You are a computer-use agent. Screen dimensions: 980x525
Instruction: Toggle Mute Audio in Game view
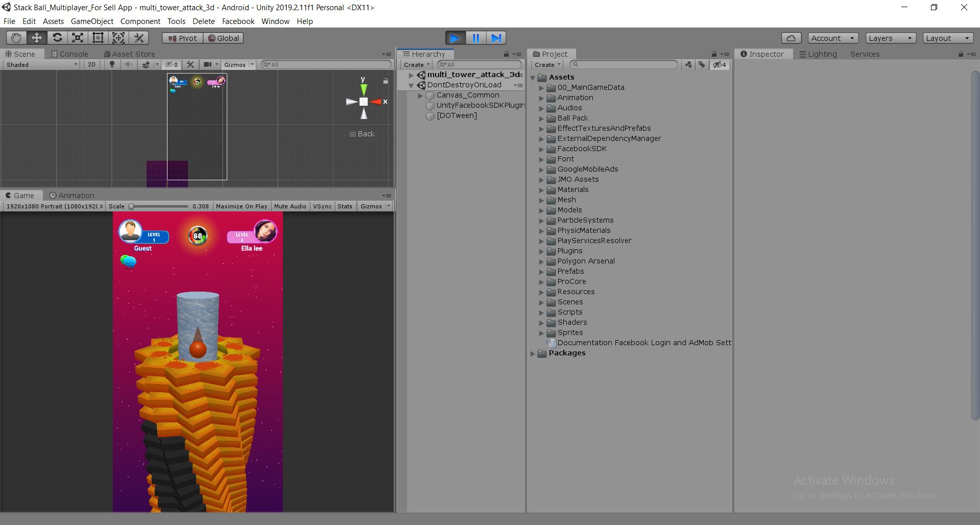[290, 206]
